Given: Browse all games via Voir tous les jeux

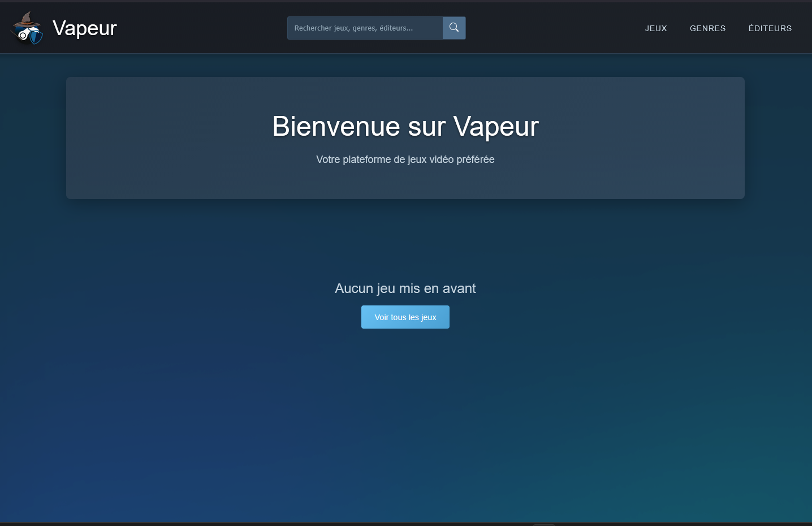Looking at the screenshot, I should pyautogui.click(x=405, y=317).
